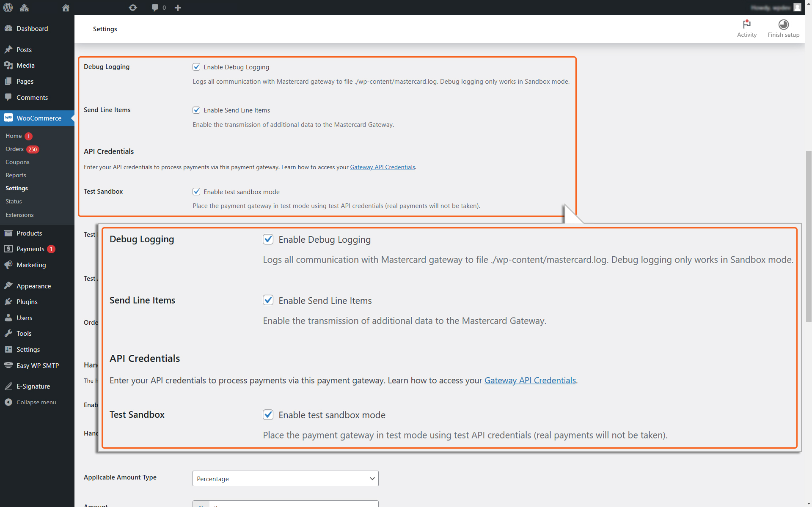Click the Products box icon
This screenshot has height=507, width=812.
pyautogui.click(x=8, y=233)
